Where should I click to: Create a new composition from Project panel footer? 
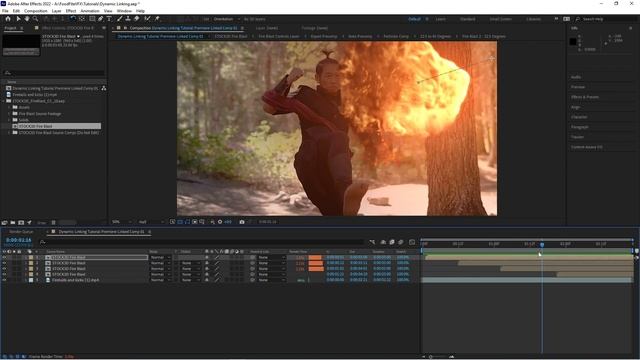(21, 222)
